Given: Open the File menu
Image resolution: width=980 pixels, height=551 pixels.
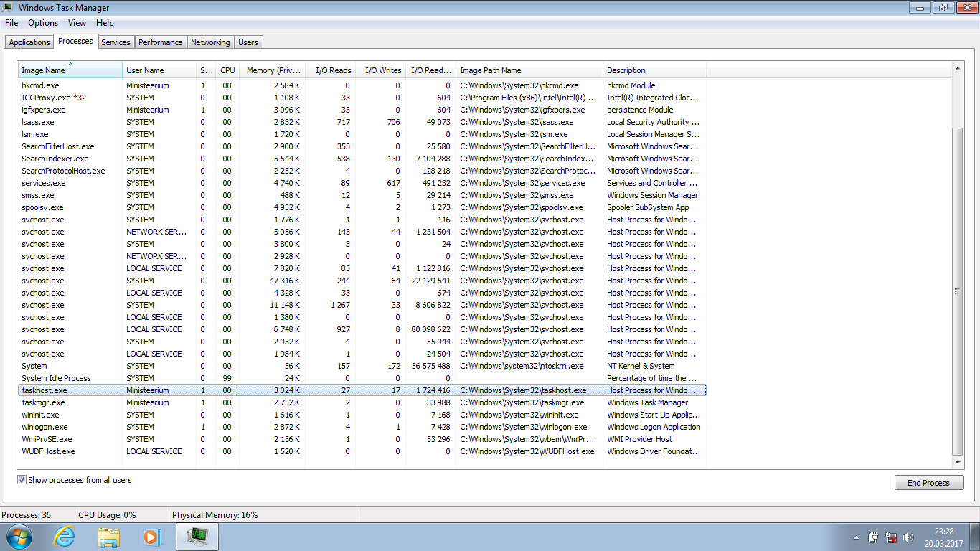Looking at the screenshot, I should pyautogui.click(x=11, y=23).
